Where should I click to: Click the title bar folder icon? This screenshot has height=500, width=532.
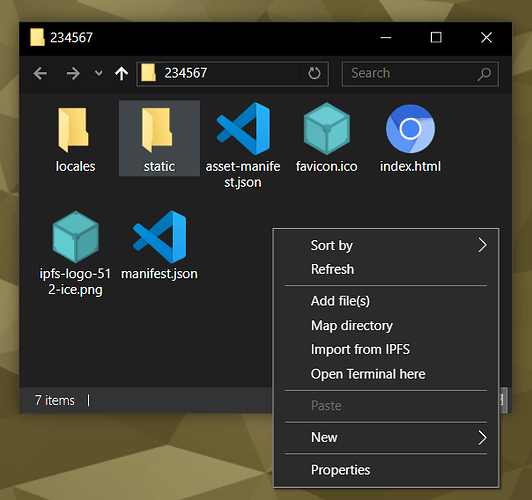click(x=37, y=37)
